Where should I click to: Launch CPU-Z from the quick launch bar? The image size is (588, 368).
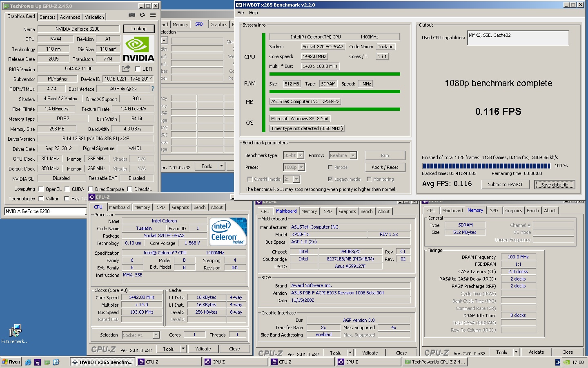click(x=37, y=362)
